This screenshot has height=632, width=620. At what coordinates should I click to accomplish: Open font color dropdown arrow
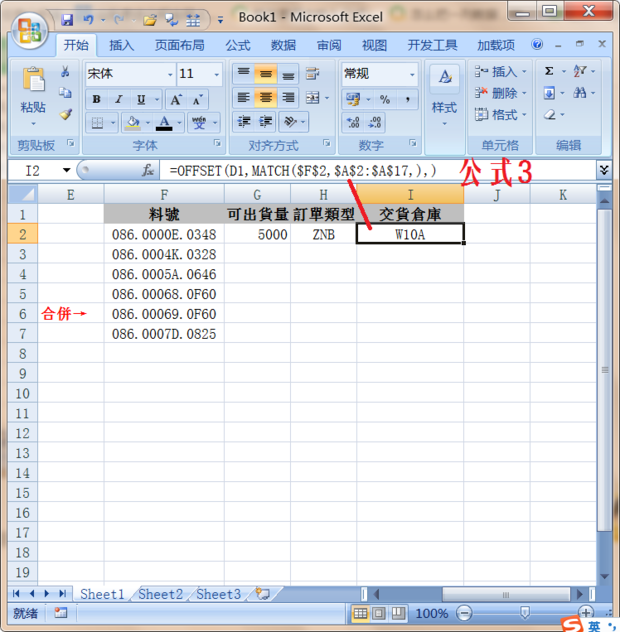coord(179,123)
